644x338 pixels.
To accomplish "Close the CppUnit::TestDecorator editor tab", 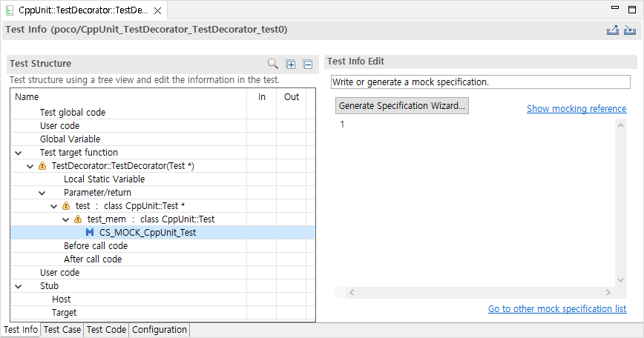I will pyautogui.click(x=157, y=11).
